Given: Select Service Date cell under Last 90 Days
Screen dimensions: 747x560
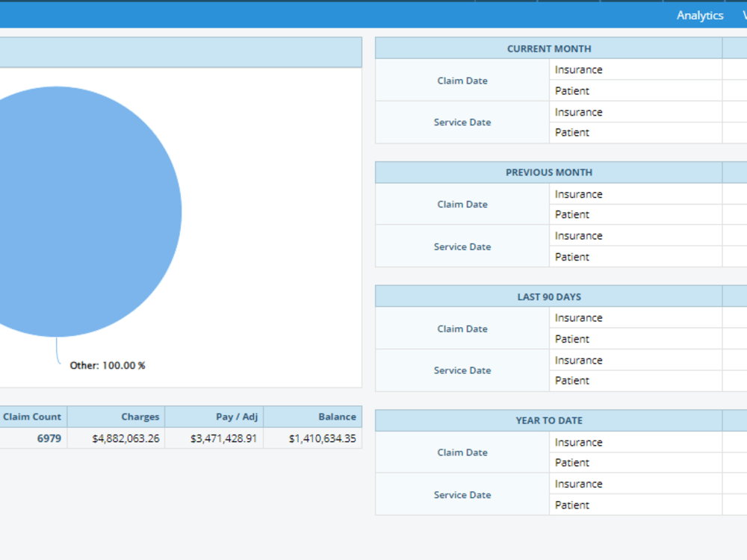Looking at the screenshot, I should (462, 370).
